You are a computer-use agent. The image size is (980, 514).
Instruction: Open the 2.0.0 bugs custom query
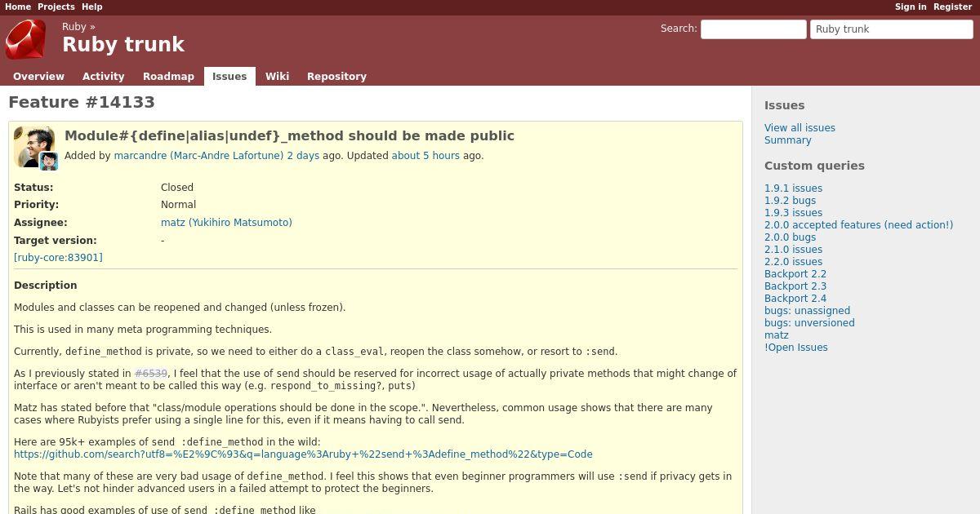click(790, 237)
